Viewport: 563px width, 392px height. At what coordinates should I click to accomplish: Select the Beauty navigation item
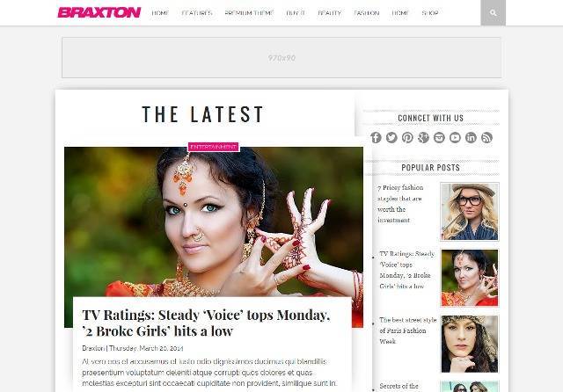click(x=329, y=13)
